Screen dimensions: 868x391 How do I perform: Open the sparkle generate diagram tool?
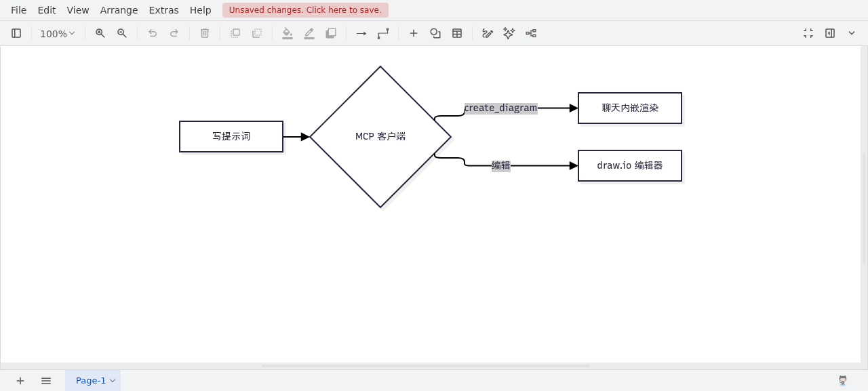pyautogui.click(x=509, y=33)
